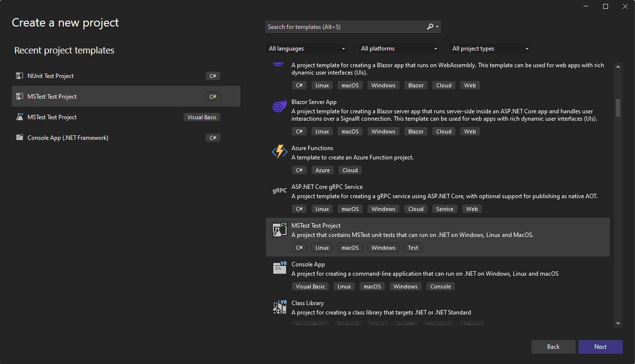Open the All languages dropdown
The image size is (635, 364).
pos(307,49)
